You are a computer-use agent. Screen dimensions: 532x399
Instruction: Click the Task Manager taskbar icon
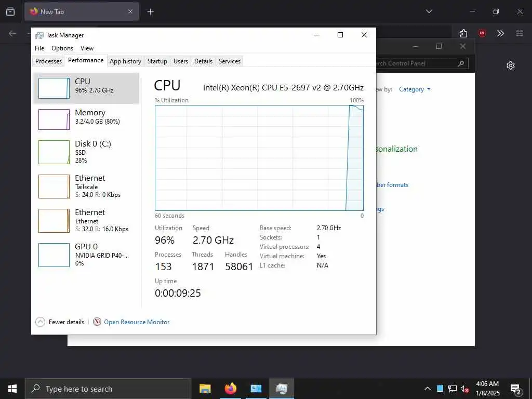pos(282,389)
